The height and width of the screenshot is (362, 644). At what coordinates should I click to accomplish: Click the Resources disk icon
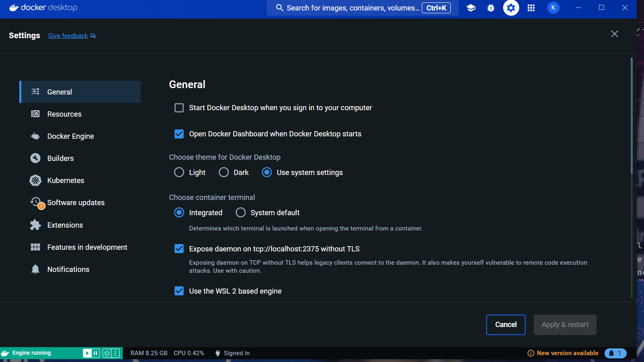pyautogui.click(x=35, y=114)
